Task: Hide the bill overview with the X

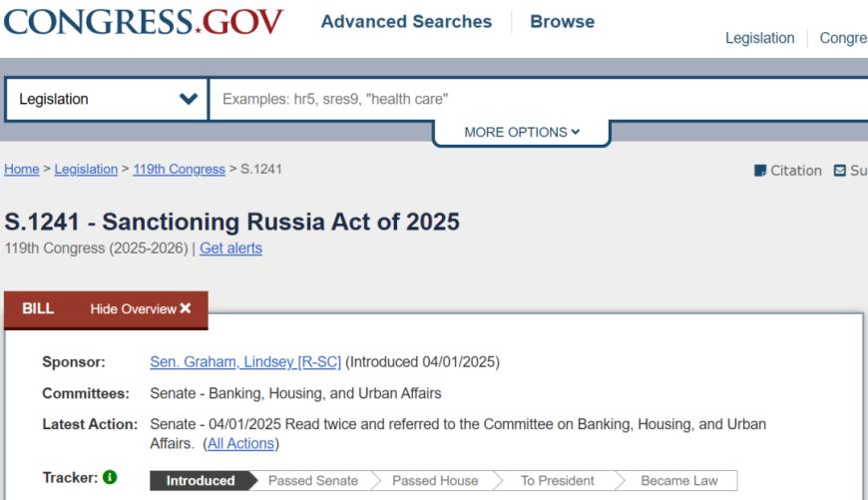Action: tap(186, 309)
